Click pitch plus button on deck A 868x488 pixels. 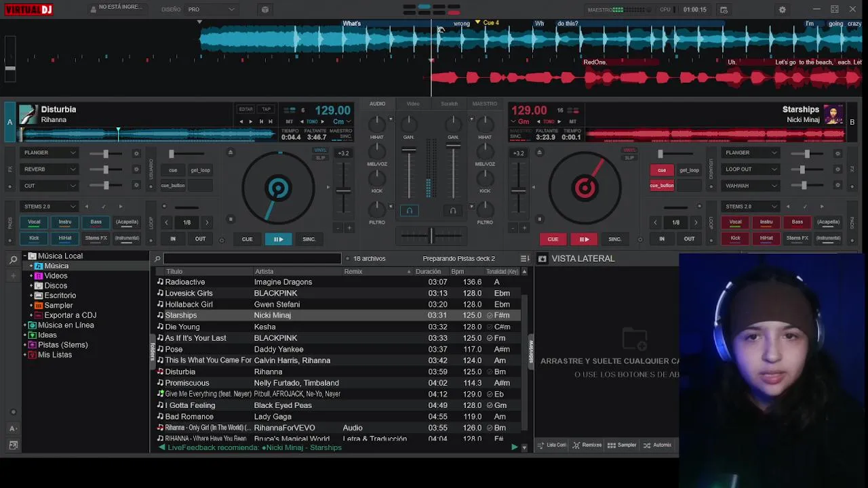pyautogui.click(x=350, y=228)
